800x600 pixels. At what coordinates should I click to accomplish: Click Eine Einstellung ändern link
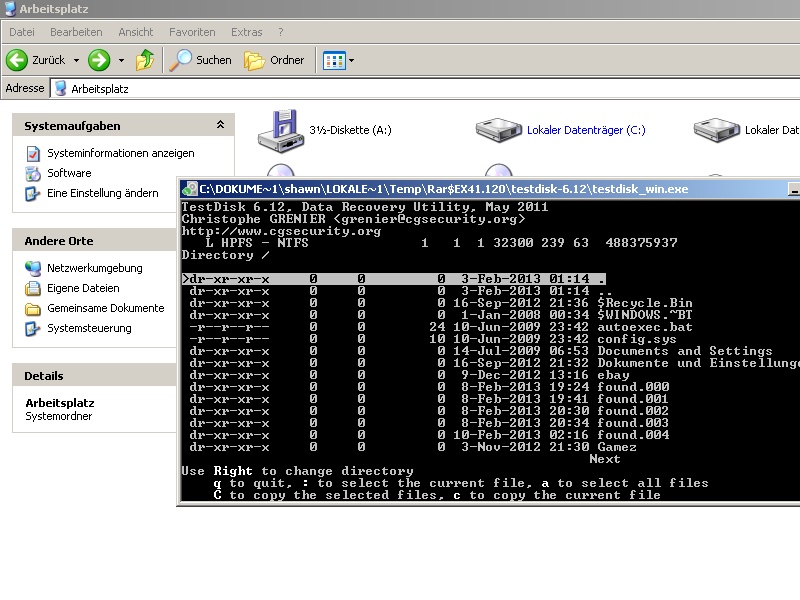tap(103, 193)
